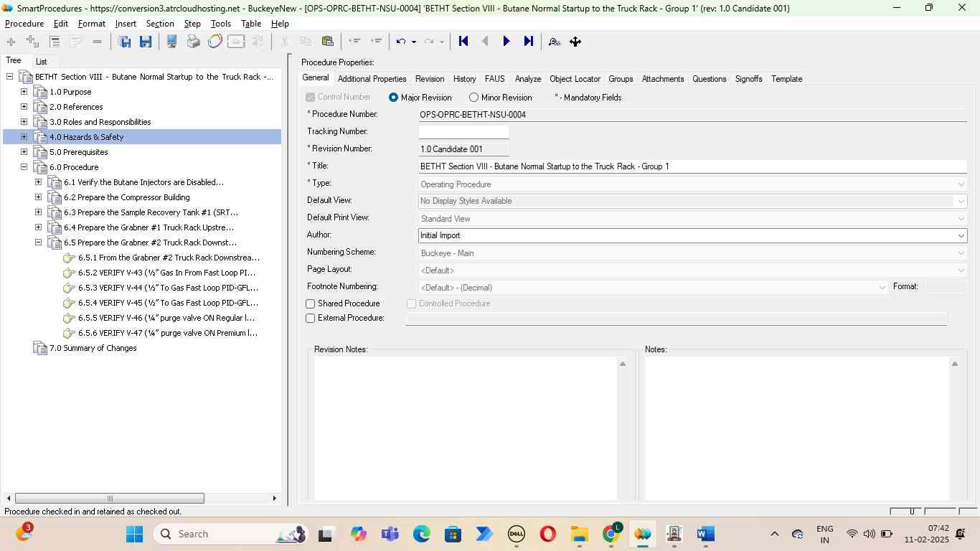Screen dimensions: 980x551
Task: Click the page lines icon in toolbar
Action: 55,42
